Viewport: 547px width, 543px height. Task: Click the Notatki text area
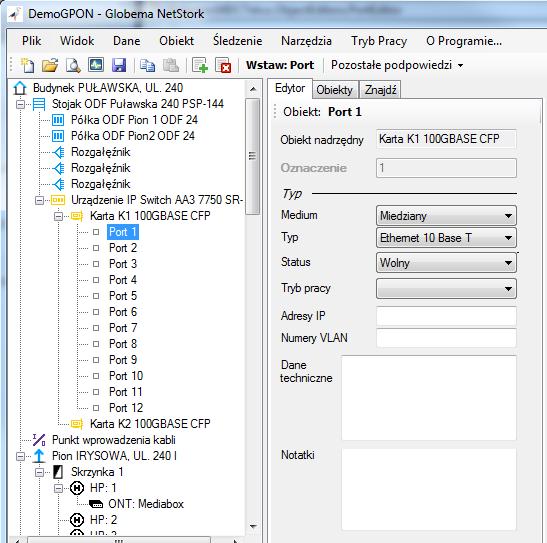(x=429, y=489)
